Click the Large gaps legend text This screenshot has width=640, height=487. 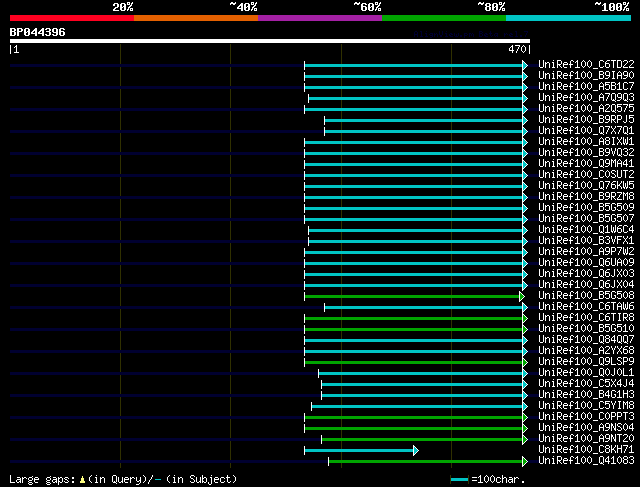(x=42, y=479)
